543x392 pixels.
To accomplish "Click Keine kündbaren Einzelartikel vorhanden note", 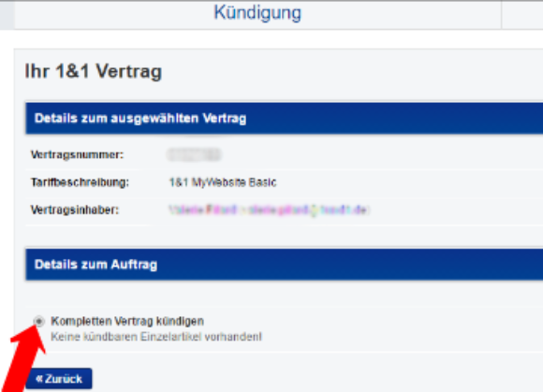I will tap(156, 337).
